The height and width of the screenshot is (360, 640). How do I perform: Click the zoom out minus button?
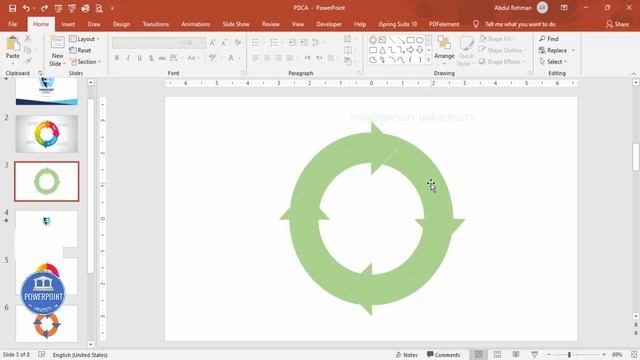click(549, 355)
